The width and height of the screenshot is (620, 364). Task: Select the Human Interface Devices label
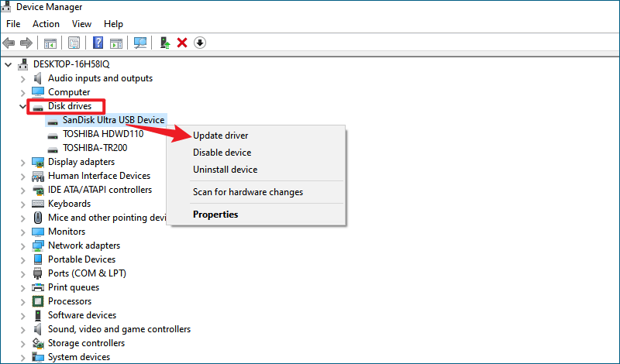coord(99,176)
